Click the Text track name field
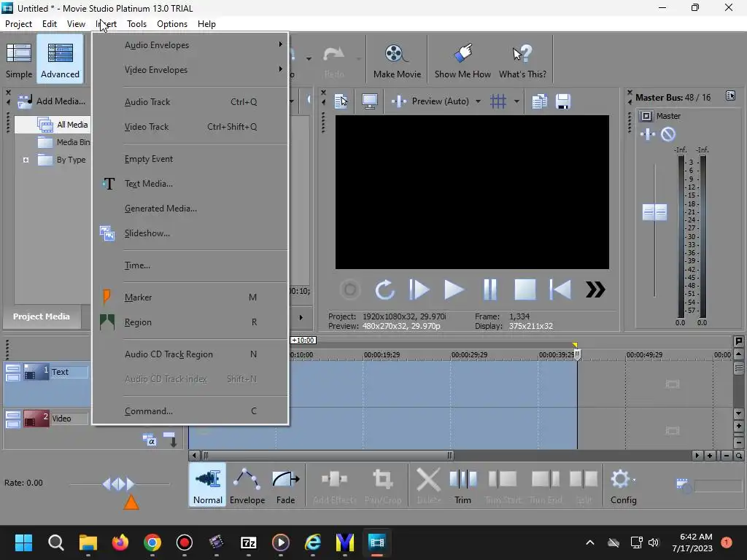This screenshot has width=747, height=560. (69, 372)
